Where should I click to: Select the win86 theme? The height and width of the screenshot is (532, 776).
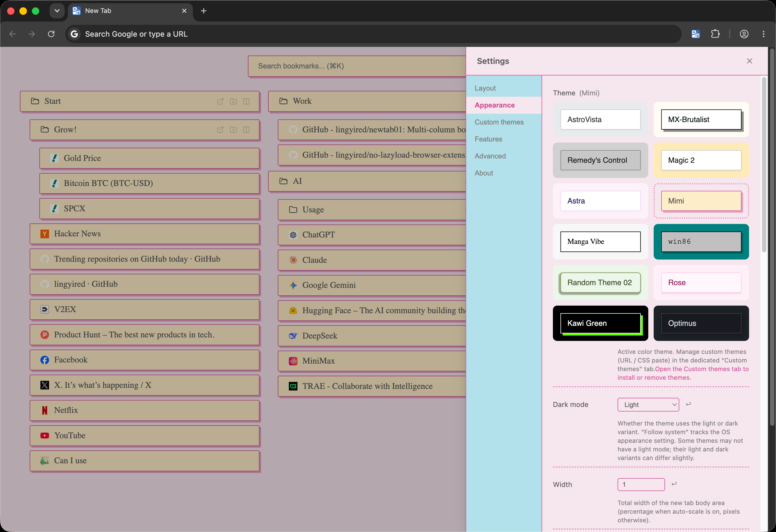click(x=701, y=242)
